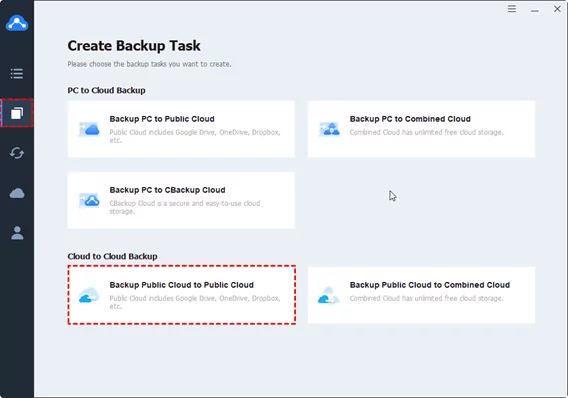The image size is (568, 398).
Task: Click the Public Cloud to Combined Cloud icon
Action: (329, 296)
